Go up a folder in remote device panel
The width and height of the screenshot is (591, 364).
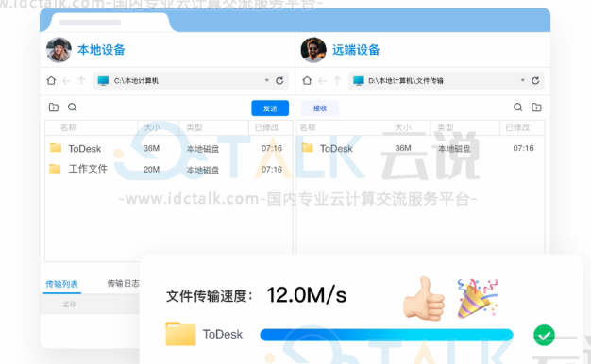tap(337, 80)
